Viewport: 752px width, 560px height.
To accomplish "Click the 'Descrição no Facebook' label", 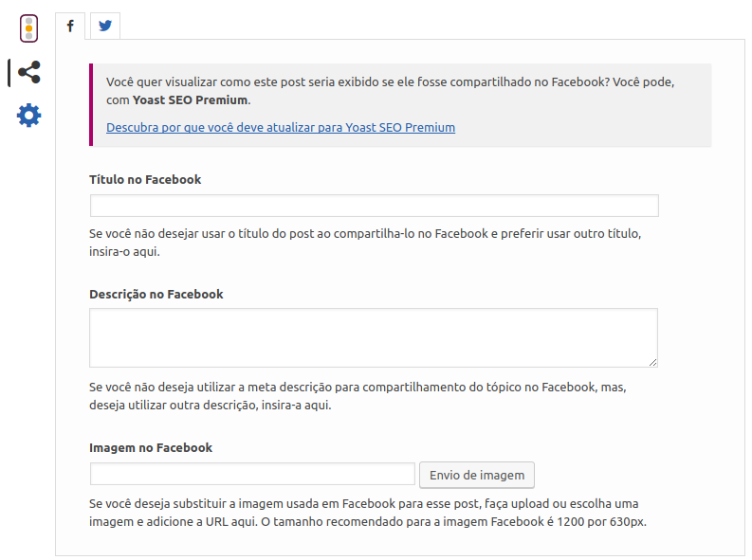I will 156,294.
